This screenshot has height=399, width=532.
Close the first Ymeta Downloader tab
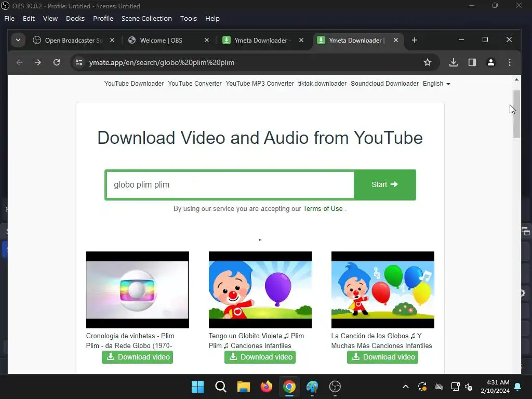301,40
